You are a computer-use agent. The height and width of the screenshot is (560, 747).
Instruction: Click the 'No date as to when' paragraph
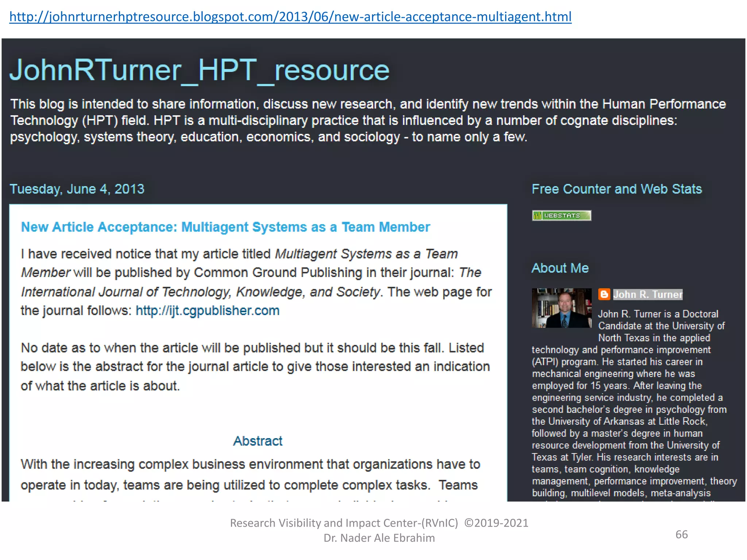coord(255,367)
